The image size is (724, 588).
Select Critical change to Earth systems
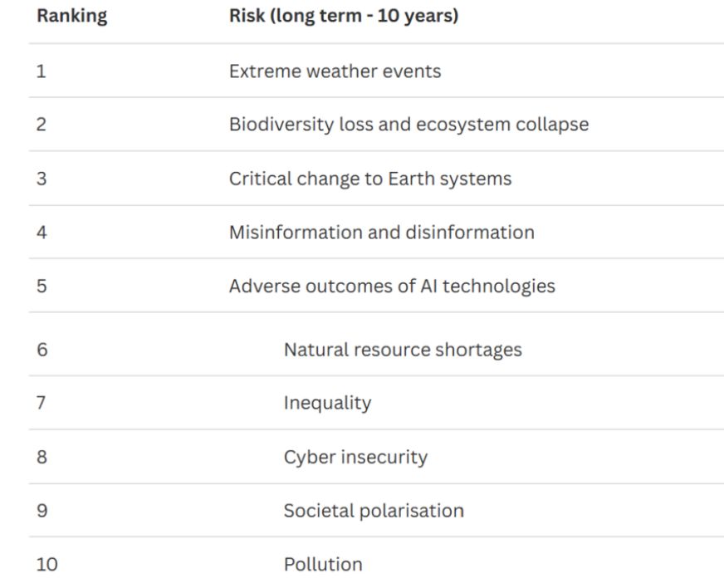(x=370, y=179)
